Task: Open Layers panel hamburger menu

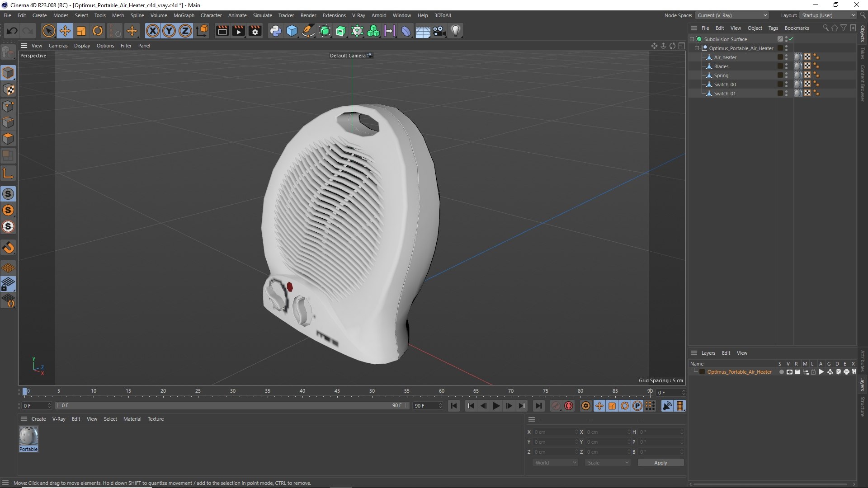Action: [x=693, y=353]
